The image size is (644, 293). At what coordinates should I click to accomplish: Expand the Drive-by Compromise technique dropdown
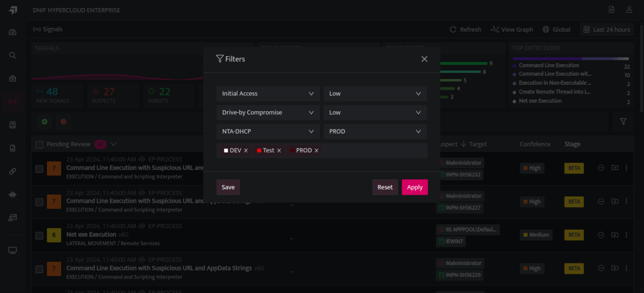pyautogui.click(x=268, y=113)
